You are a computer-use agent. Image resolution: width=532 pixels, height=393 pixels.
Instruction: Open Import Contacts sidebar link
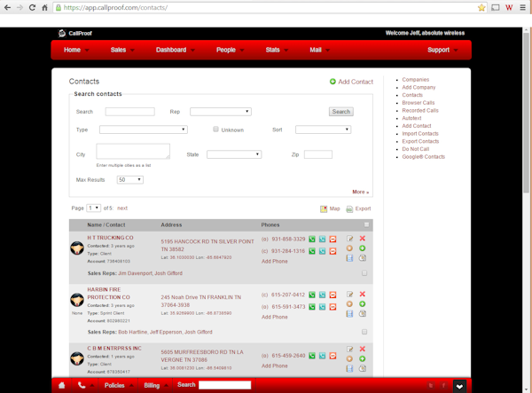click(420, 133)
